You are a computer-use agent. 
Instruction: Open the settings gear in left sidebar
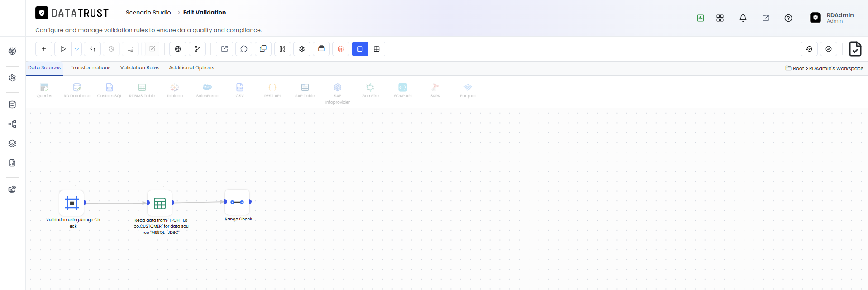click(x=12, y=78)
